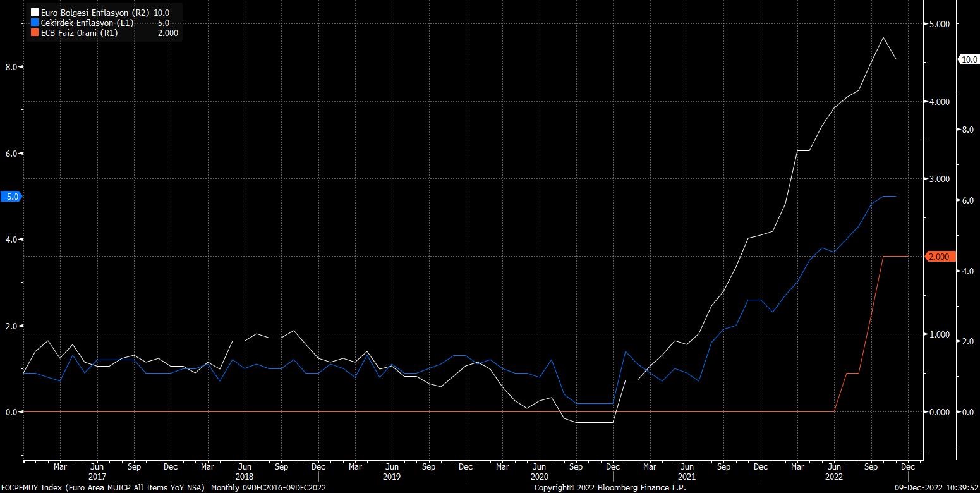Click the orange 2.000 value tag
Image resolution: width=980 pixels, height=493 pixels.
936,257
